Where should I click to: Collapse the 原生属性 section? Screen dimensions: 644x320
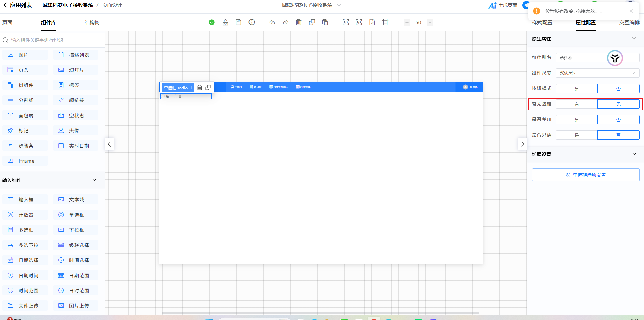pos(634,38)
